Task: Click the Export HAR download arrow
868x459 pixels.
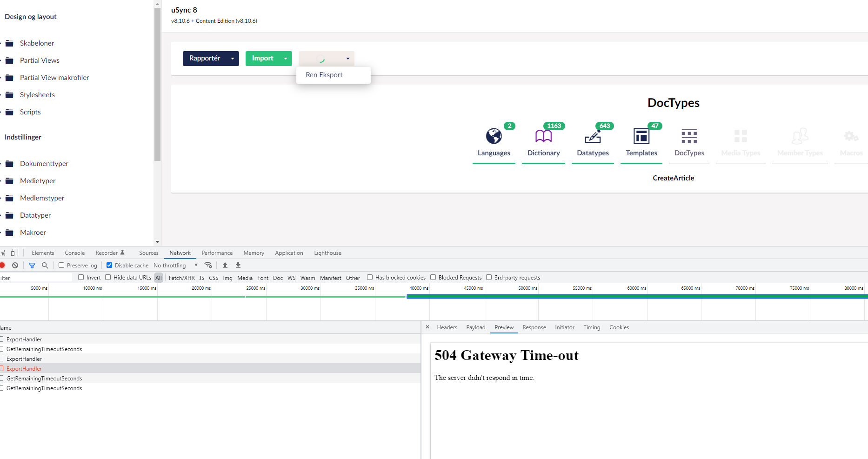Action: pos(238,266)
